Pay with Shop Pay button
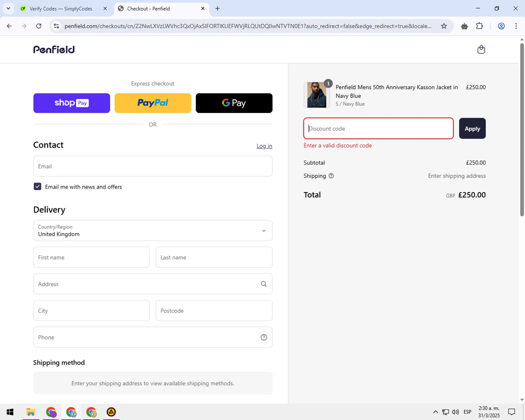The width and height of the screenshot is (525, 420). [x=72, y=103]
